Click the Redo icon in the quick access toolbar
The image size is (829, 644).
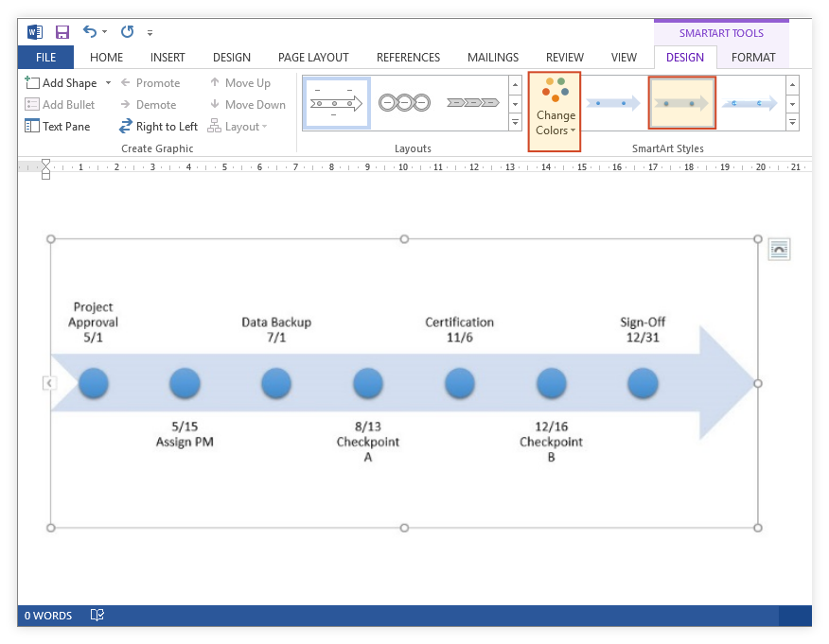(x=127, y=32)
